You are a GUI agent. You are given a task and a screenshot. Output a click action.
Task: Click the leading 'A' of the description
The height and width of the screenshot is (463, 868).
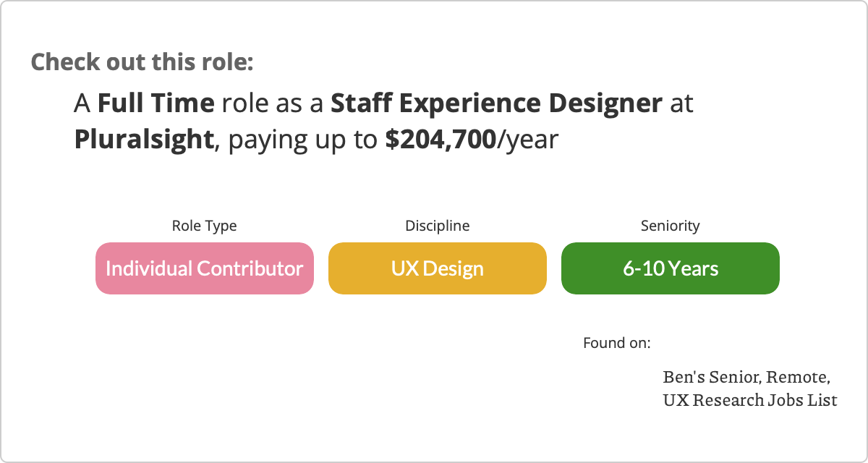click(82, 103)
